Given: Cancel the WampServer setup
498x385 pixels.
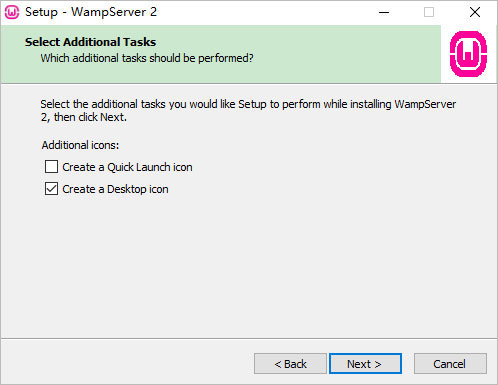Looking at the screenshot, I should click(x=450, y=364).
